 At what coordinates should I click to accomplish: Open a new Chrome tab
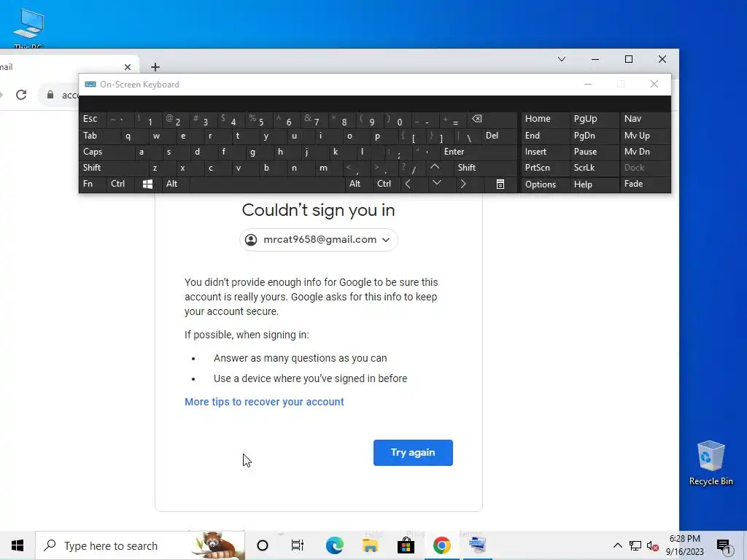coord(155,67)
